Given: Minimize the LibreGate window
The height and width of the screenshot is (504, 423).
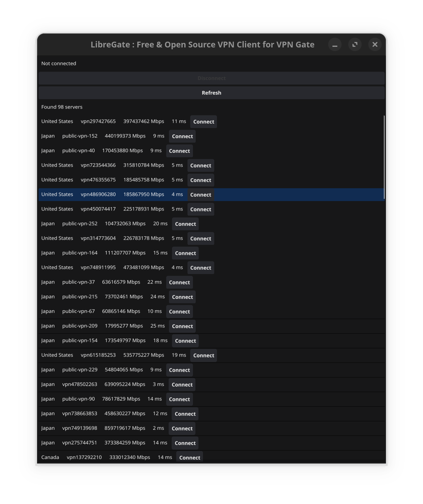Looking at the screenshot, I should click(335, 45).
